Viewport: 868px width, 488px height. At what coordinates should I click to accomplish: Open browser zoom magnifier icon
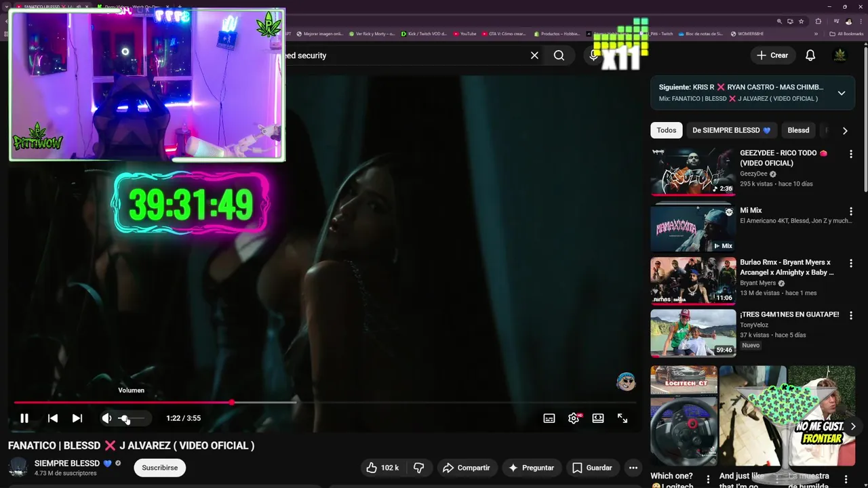tap(780, 21)
